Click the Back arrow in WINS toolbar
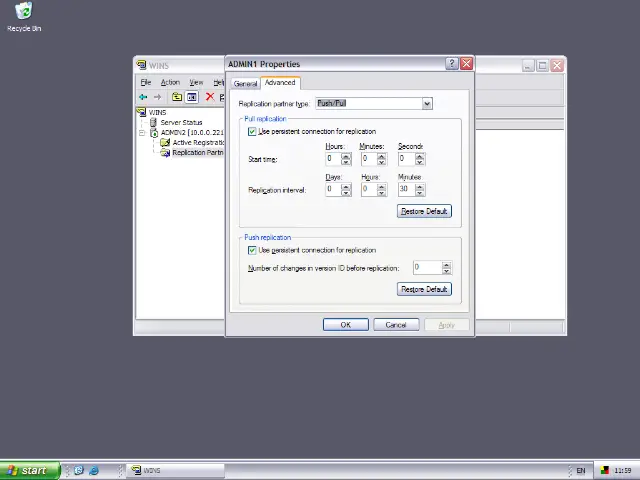 pyautogui.click(x=143, y=97)
